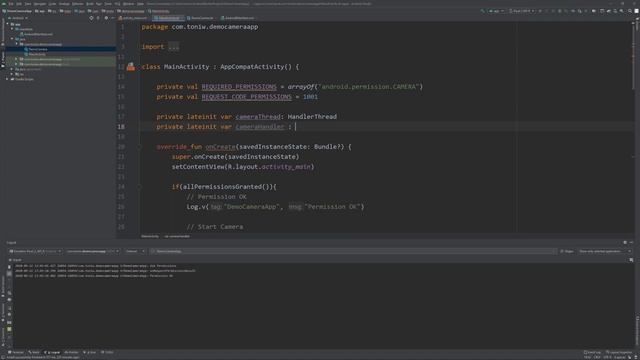Click cameraThread variable name in code
This screenshot has height=360, width=640.
coord(258,117)
